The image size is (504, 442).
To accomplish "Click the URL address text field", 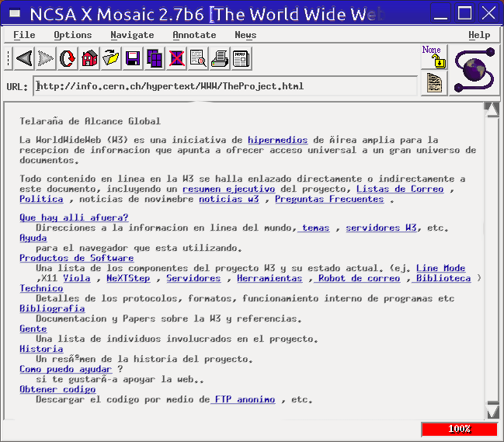I will point(225,86).
